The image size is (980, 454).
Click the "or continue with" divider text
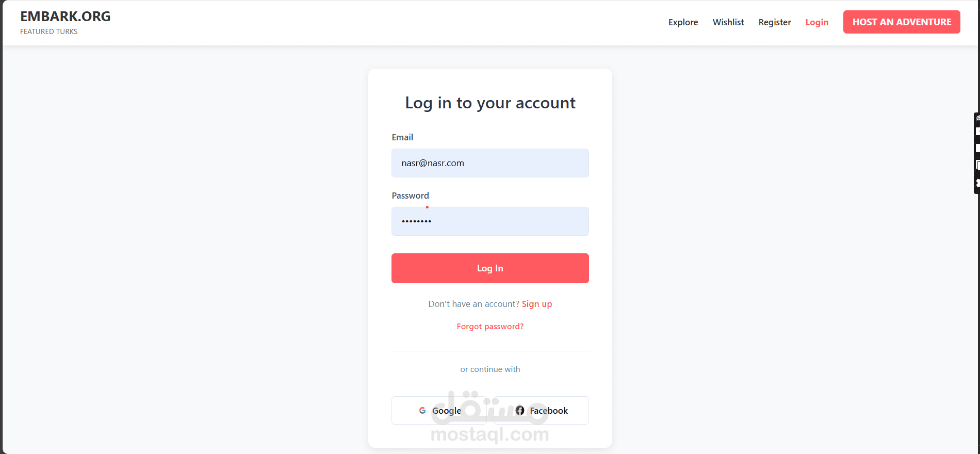click(x=490, y=369)
